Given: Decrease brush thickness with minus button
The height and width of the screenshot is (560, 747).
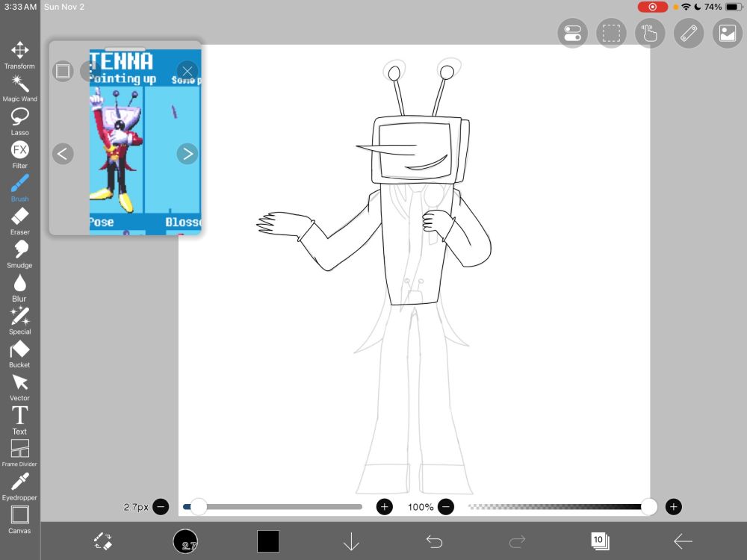Looking at the screenshot, I should pos(161,507).
